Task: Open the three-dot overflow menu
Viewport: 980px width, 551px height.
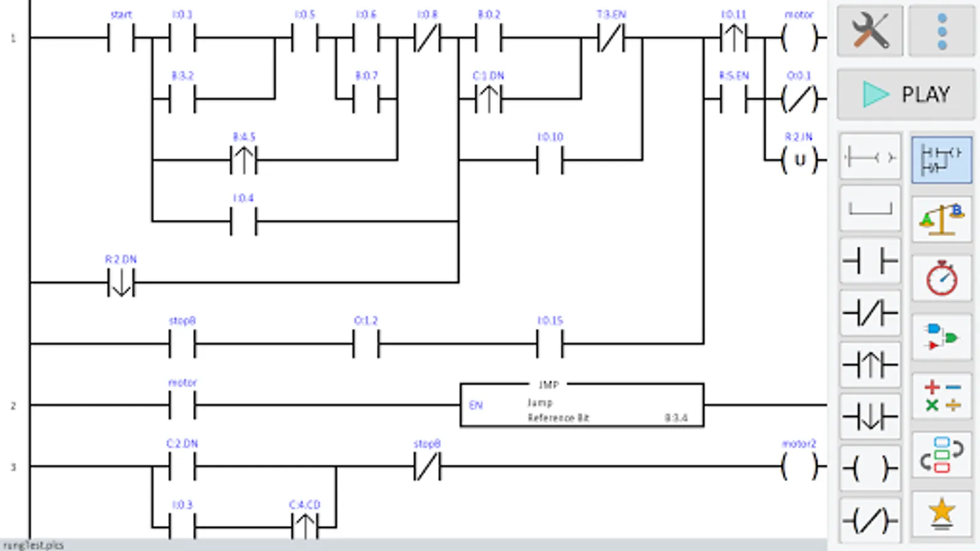Action: [x=941, y=31]
